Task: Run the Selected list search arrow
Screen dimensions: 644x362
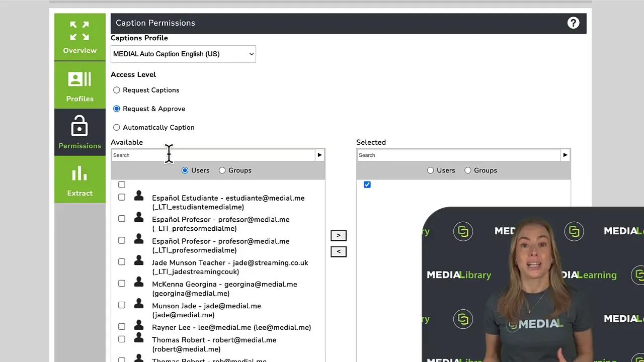Action: (565, 155)
